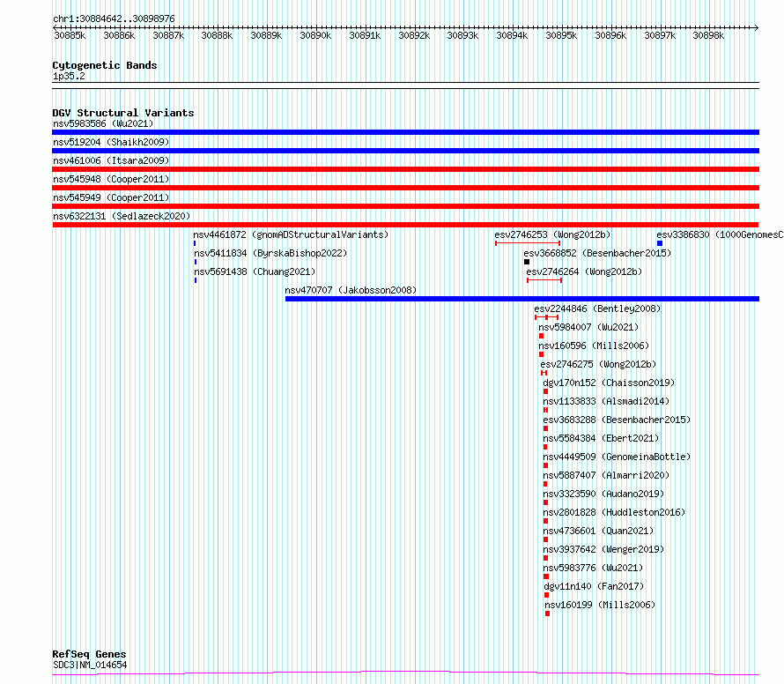Click the nsv4461872 small blue marker
The height and width of the screenshot is (684, 784).
coord(195,243)
